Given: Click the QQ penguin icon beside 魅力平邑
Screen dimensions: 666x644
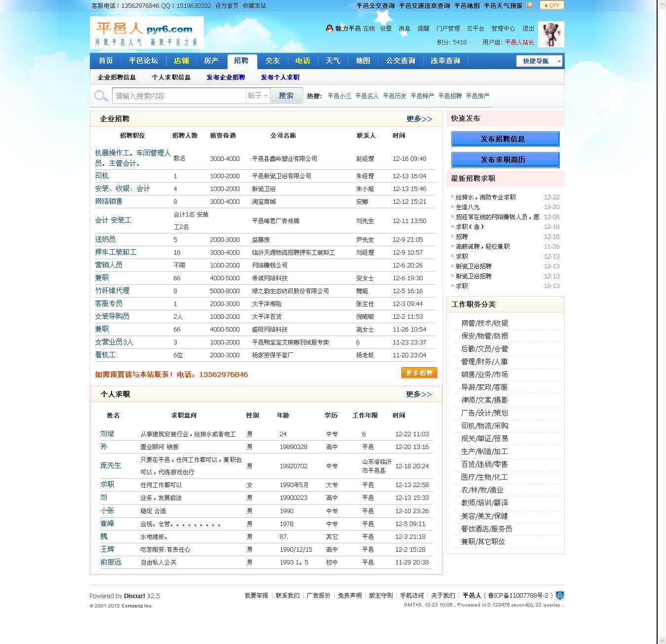Looking at the screenshot, I should click(x=329, y=29).
